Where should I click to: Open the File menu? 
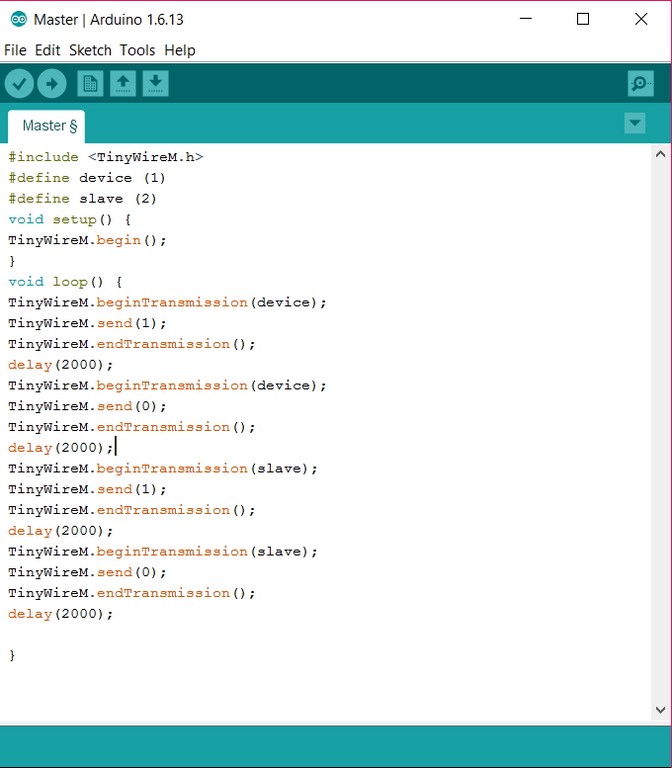tap(15, 50)
